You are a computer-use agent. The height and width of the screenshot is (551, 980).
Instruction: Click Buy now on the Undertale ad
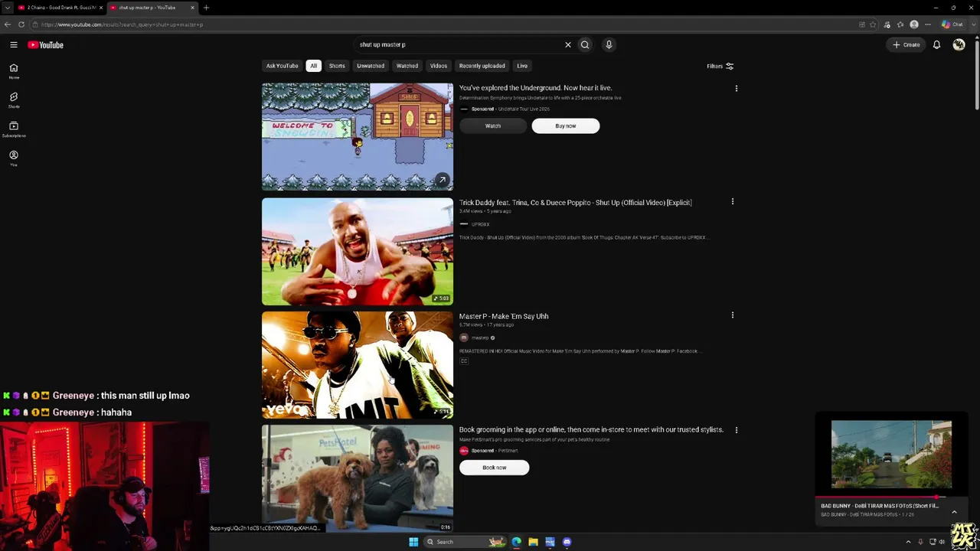point(566,126)
